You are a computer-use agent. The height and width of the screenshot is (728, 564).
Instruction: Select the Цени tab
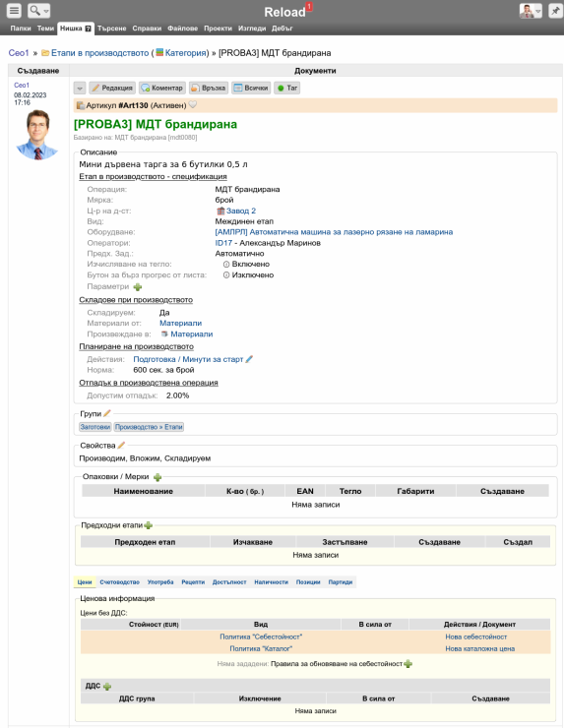(85, 581)
